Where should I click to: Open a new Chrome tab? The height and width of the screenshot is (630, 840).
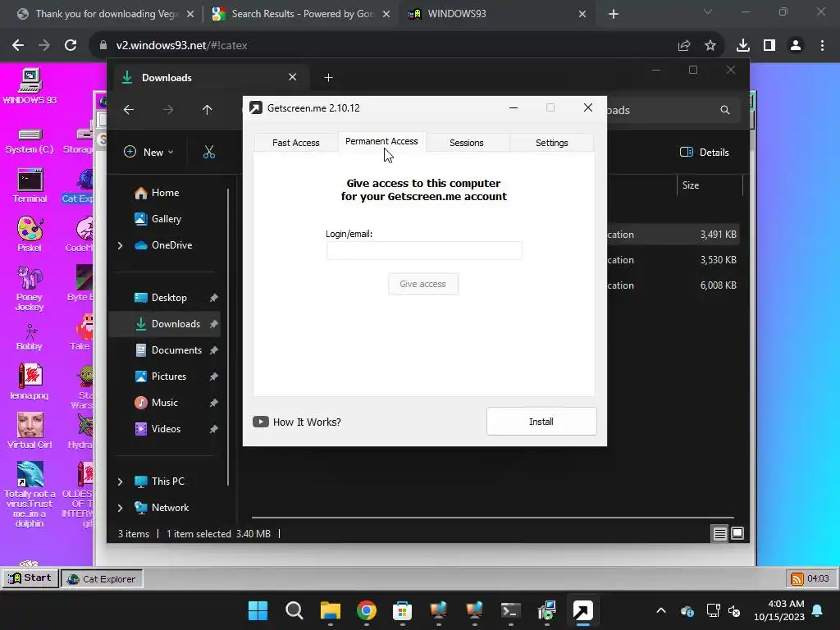click(614, 14)
